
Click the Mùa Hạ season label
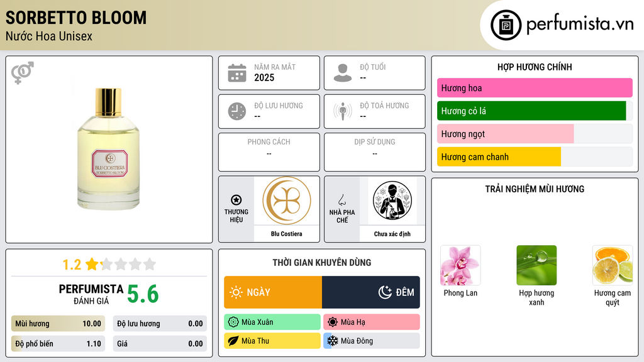(x=353, y=322)
